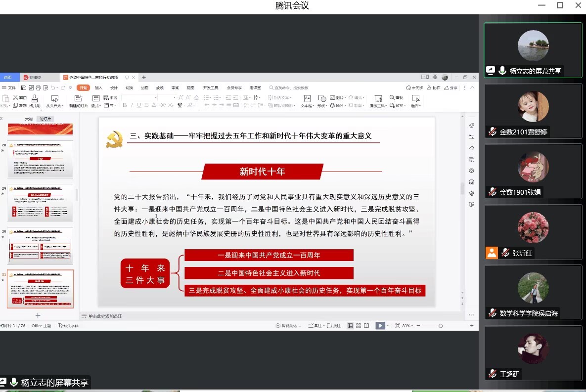The height and width of the screenshot is (392, 586).
Task: Click the Find (查找) magnifier icon
Action: (x=396, y=98)
